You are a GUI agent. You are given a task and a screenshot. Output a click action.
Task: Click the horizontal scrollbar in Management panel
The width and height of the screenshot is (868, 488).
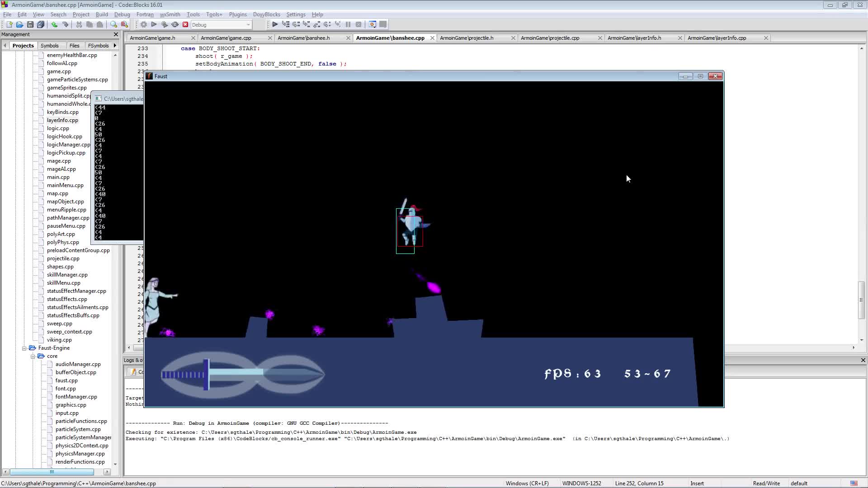point(52,472)
